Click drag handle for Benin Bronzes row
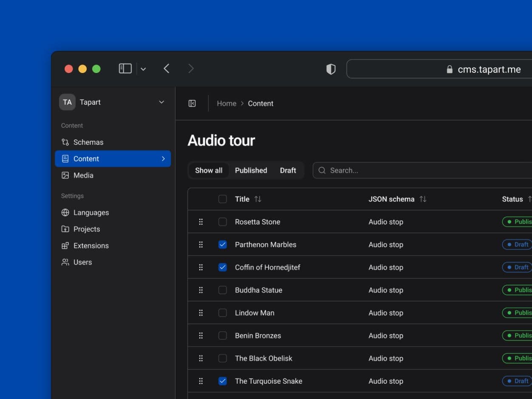The width and height of the screenshot is (532, 399). [201, 336]
